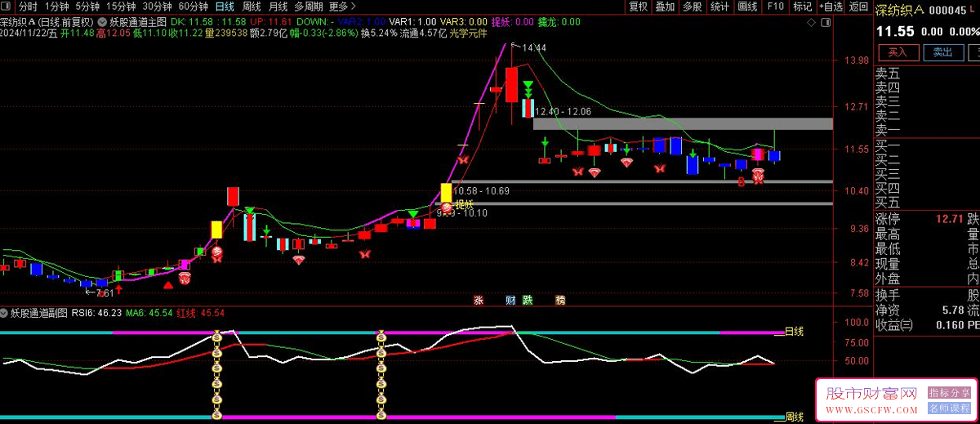The height and width of the screenshot is (424, 980).
Task: Click the 买入 buy button
Action: [x=898, y=51]
